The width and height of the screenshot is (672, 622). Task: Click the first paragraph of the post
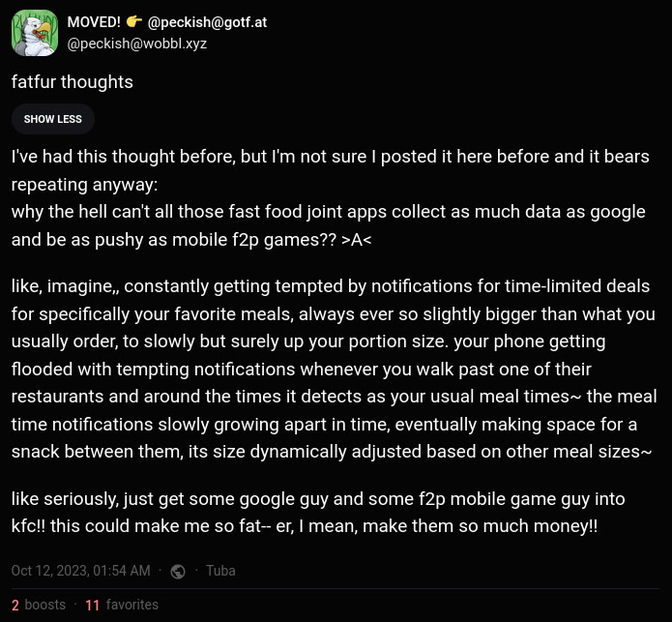329,196
